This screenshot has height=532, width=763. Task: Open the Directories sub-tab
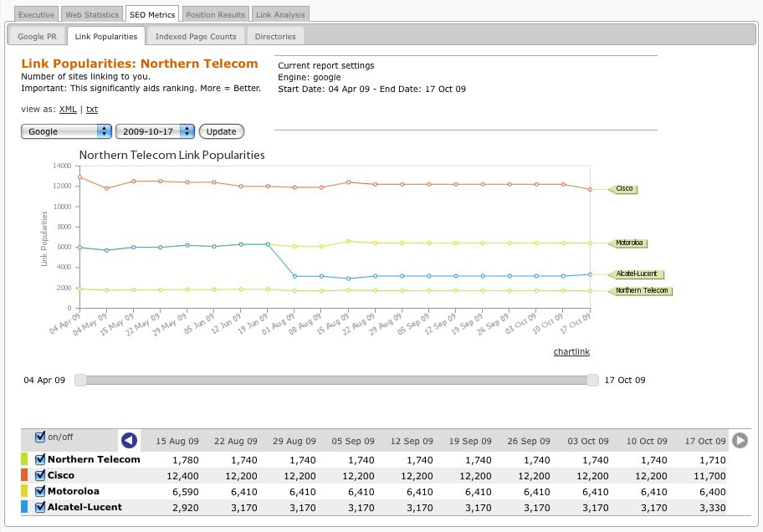tap(275, 37)
